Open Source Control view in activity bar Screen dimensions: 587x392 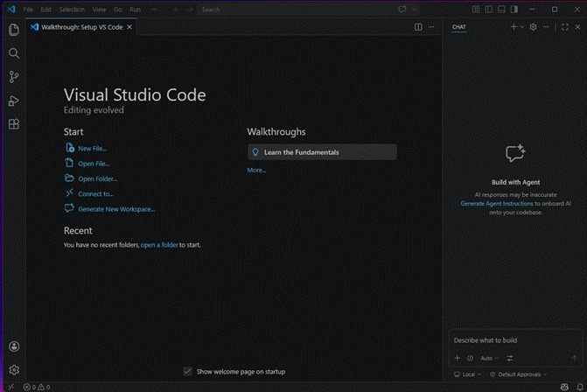pyautogui.click(x=14, y=77)
